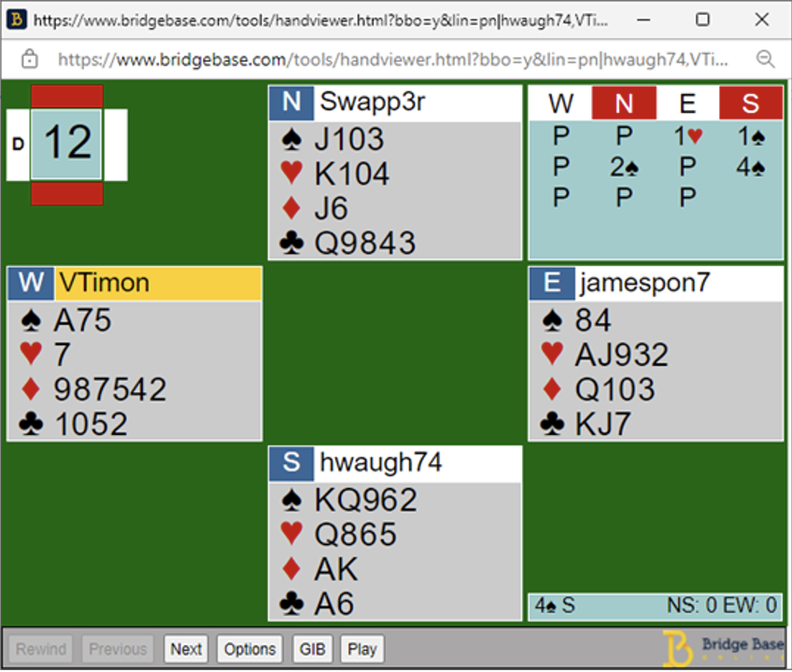Click East's heart holding AJ932
792x672 pixels.
622,355
